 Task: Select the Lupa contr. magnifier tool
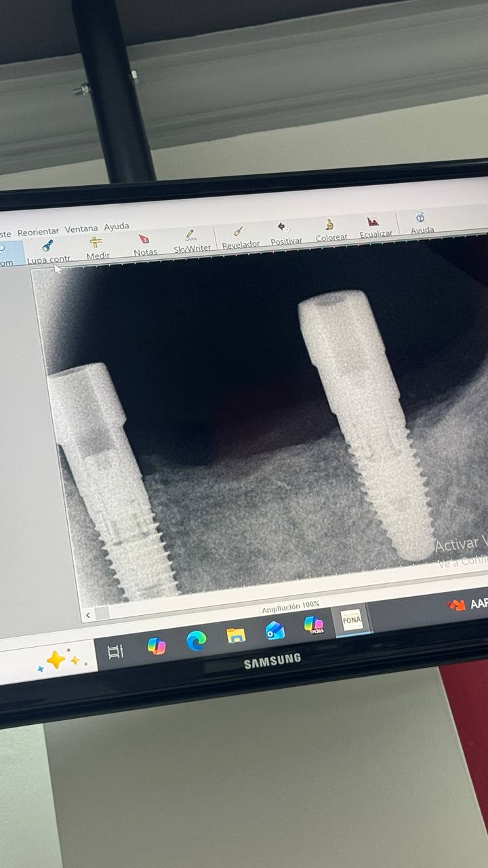coord(49,252)
